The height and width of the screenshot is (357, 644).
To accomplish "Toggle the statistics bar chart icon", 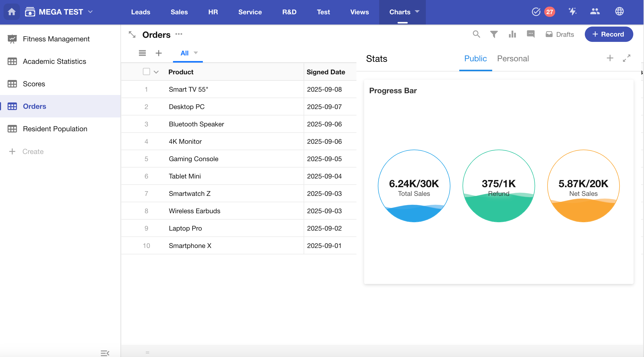I will coord(512,34).
